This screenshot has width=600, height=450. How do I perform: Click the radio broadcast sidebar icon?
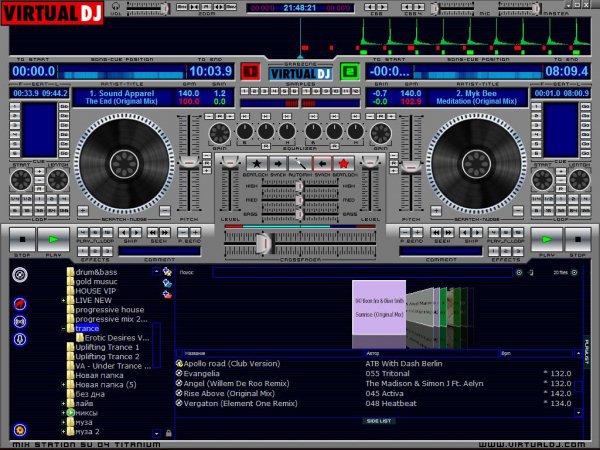pyautogui.click(x=20, y=321)
